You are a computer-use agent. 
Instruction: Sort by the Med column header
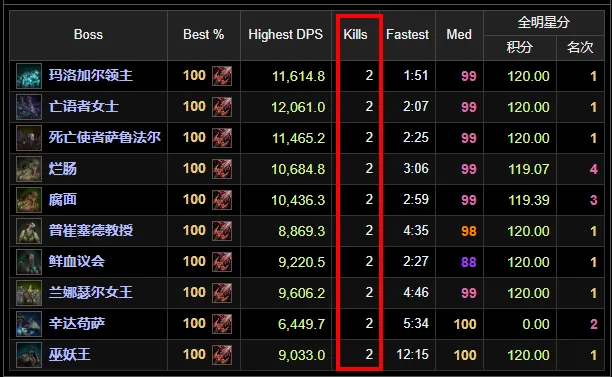[x=459, y=35]
